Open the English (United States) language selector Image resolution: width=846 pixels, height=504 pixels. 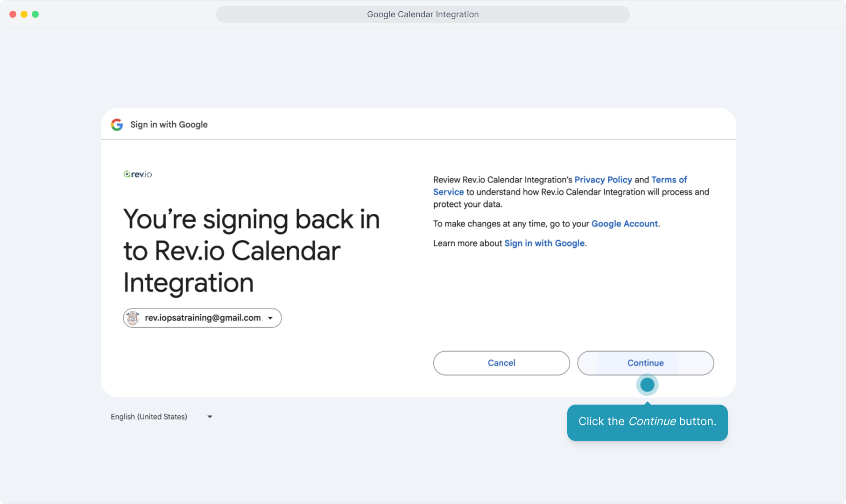click(149, 417)
